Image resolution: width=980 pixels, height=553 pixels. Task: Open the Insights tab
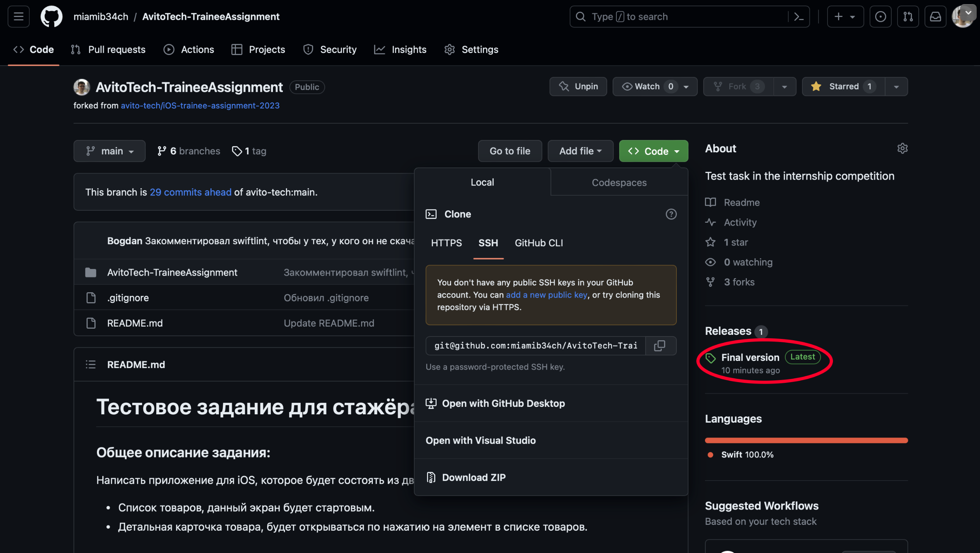coord(400,50)
